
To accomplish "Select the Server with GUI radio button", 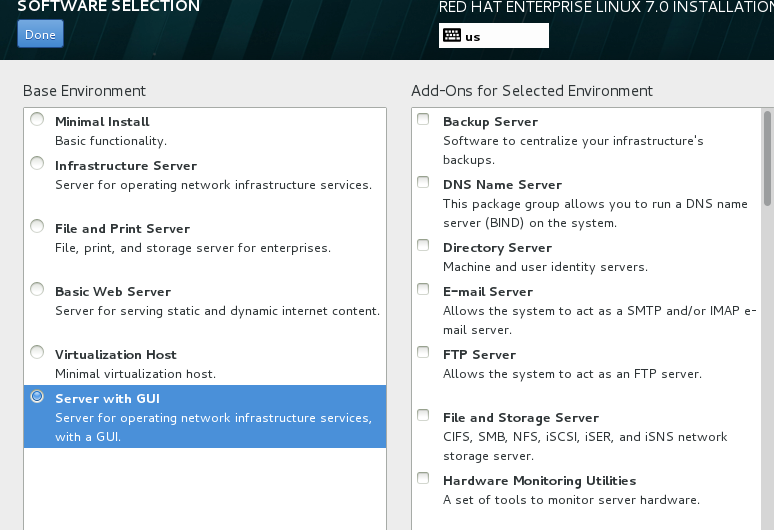I will click(37, 396).
